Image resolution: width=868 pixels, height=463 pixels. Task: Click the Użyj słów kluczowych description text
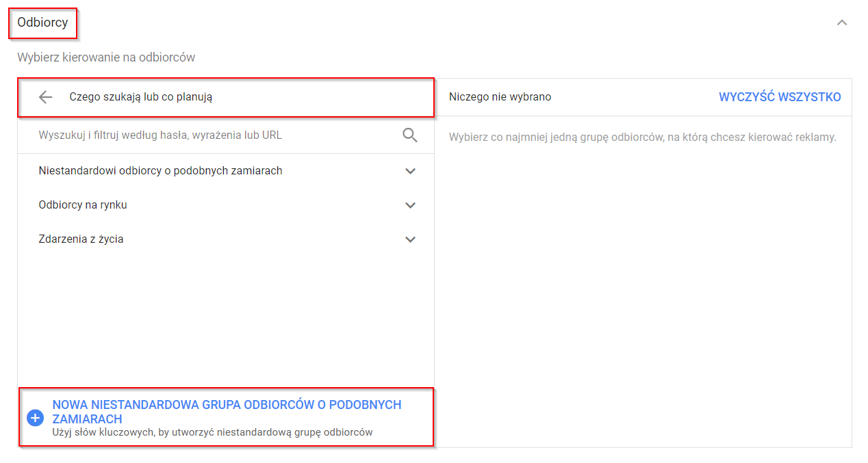coord(212,432)
